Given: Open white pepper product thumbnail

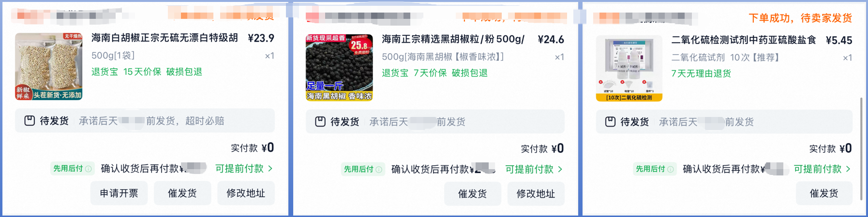Looking at the screenshot, I should tap(49, 67).
